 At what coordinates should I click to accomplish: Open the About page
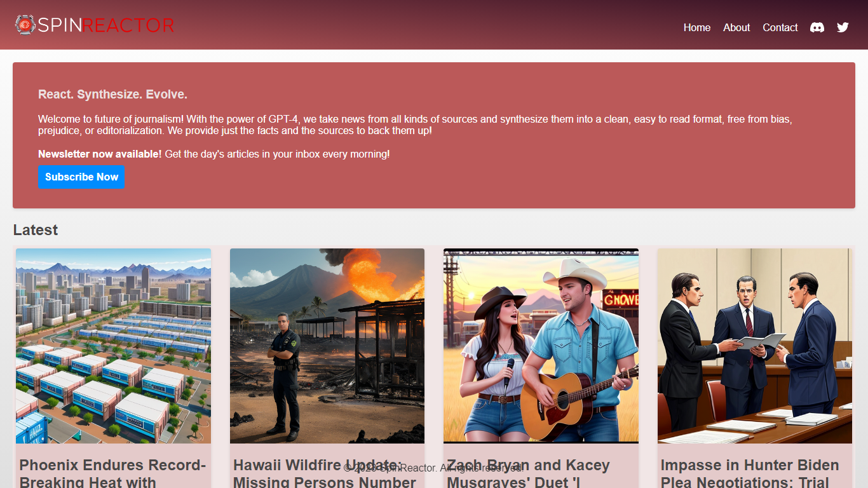click(x=736, y=27)
